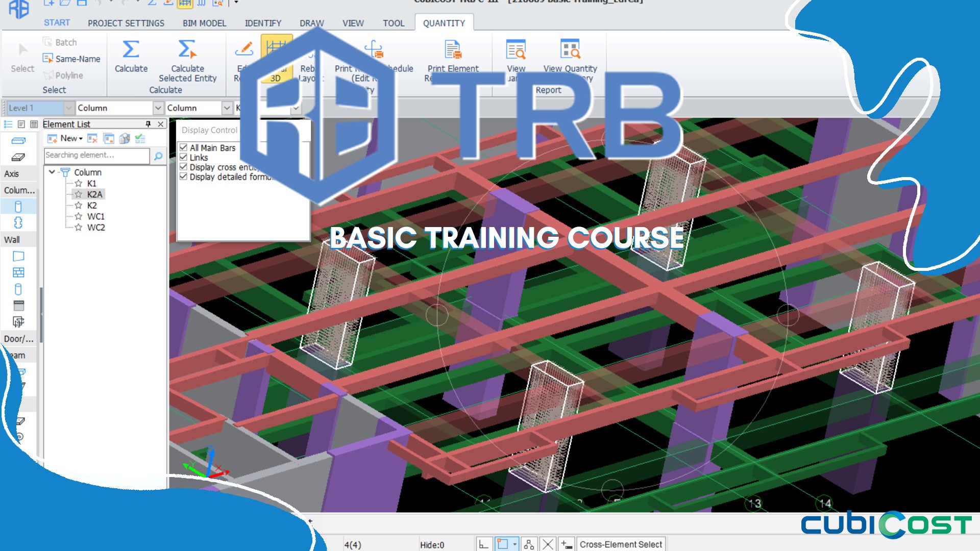The height and width of the screenshot is (551, 980).
Task: Click the Polyline select button
Action: click(63, 75)
